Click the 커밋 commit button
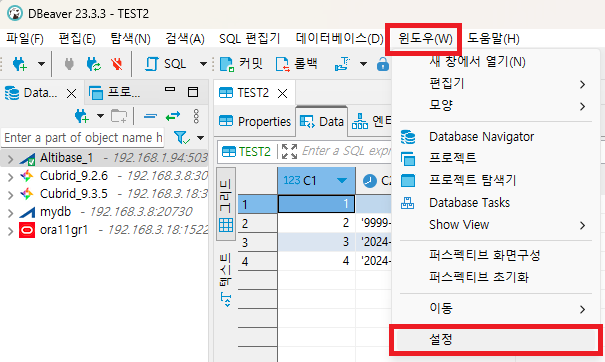Viewport: 605px width, 362px height. click(x=242, y=64)
